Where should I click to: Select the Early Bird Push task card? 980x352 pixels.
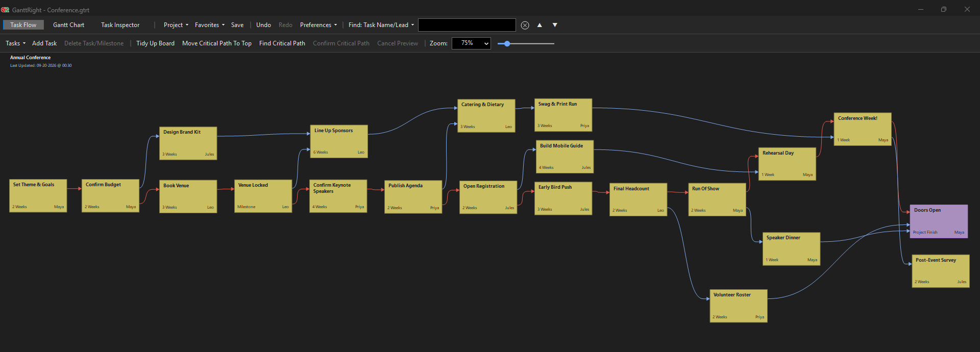pos(563,198)
